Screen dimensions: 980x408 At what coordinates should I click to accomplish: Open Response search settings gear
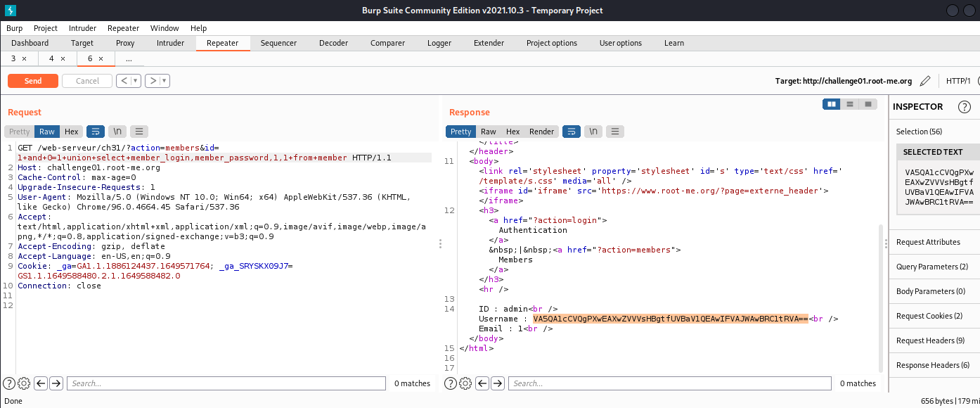coord(465,383)
